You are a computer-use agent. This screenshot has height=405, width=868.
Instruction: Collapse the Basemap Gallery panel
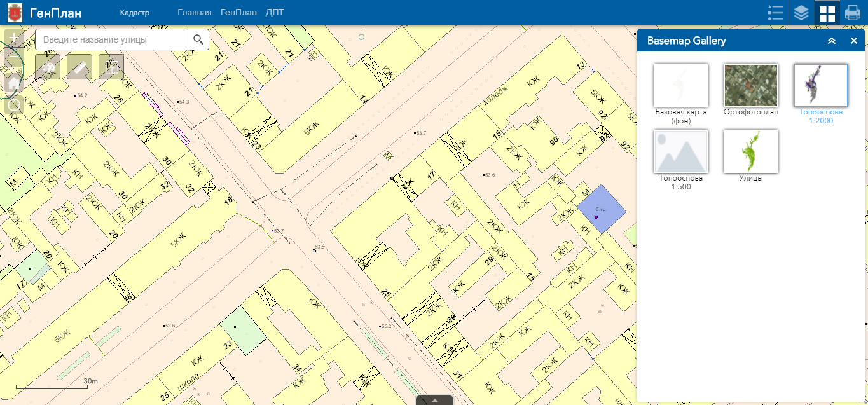click(832, 41)
